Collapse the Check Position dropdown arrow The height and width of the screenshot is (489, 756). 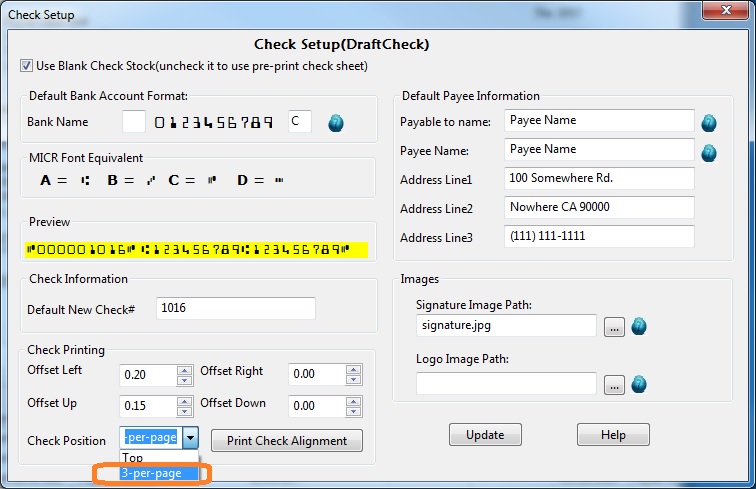click(192, 439)
